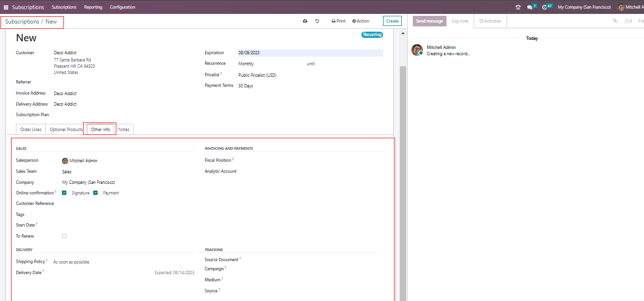Open the conversations chat icon

tap(530, 7)
